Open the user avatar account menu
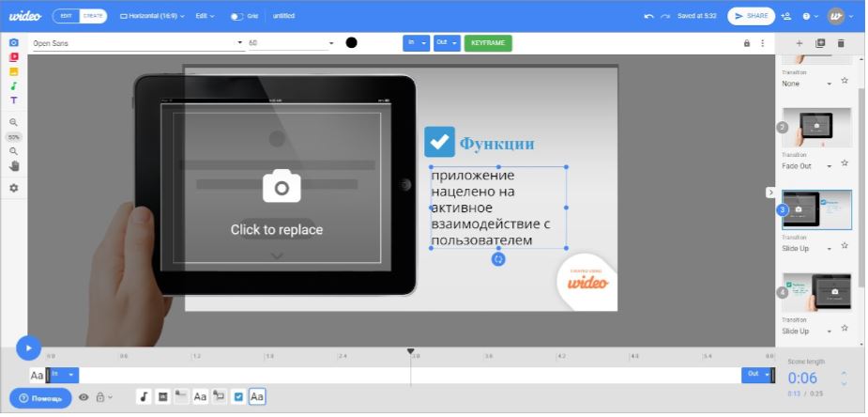 tap(841, 16)
